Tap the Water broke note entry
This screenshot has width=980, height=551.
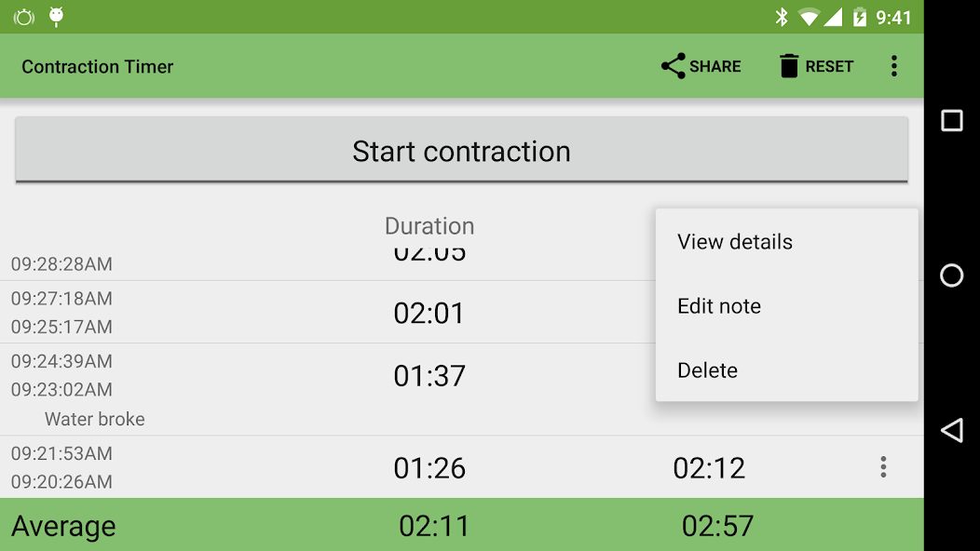pyautogui.click(x=94, y=419)
